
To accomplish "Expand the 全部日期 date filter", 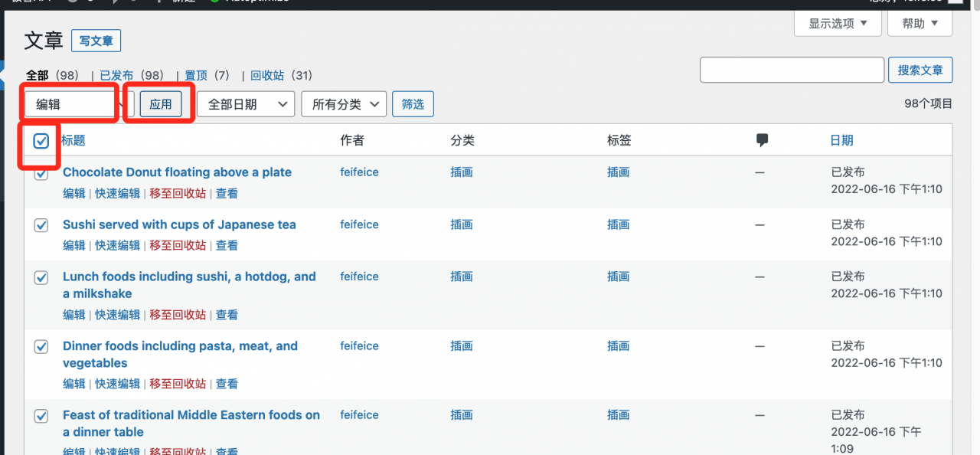I will point(246,104).
